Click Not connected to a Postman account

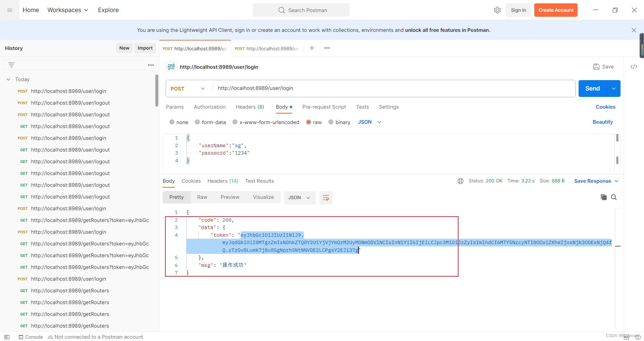96,337
